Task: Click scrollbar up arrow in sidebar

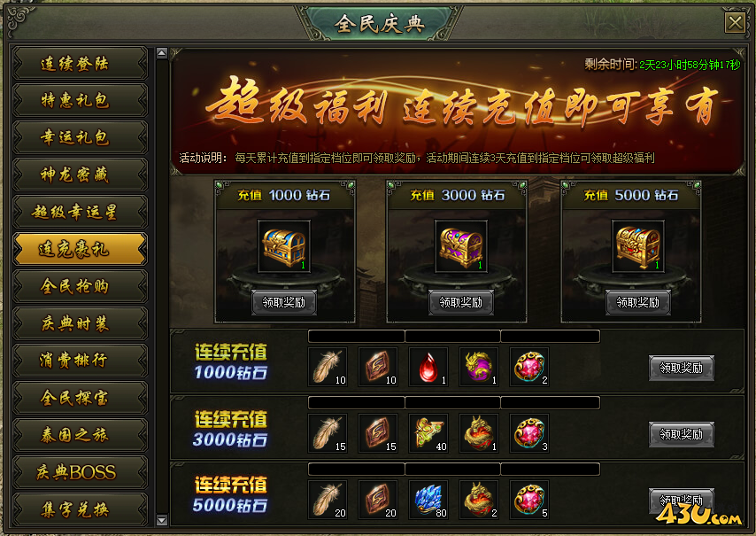Action: 162,53
